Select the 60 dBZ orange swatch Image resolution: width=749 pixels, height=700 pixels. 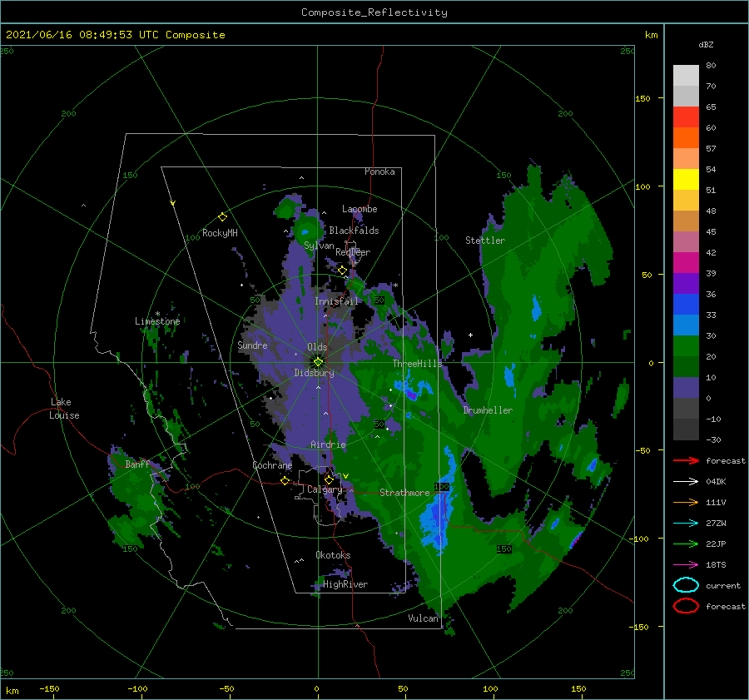tap(686, 137)
